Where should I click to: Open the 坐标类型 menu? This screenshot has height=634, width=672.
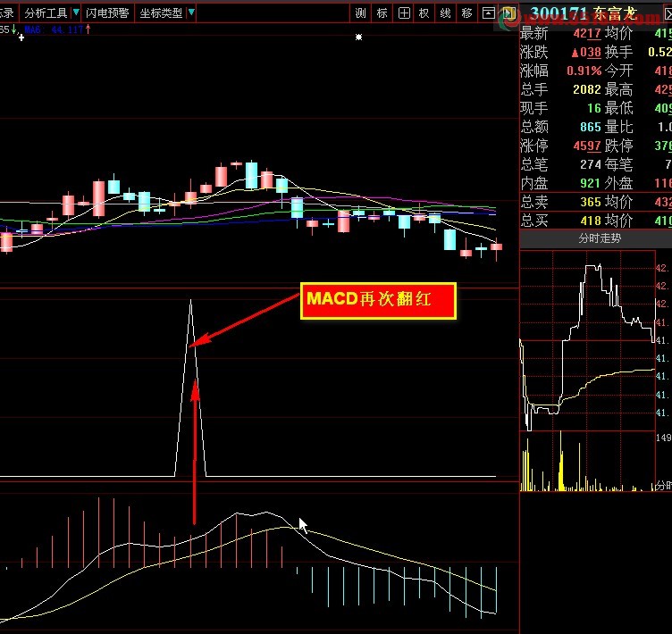[x=161, y=13]
